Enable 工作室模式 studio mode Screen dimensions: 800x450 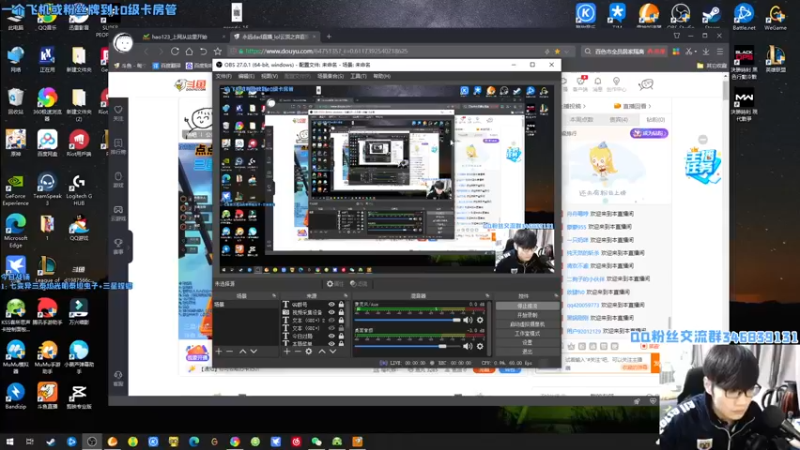527,333
